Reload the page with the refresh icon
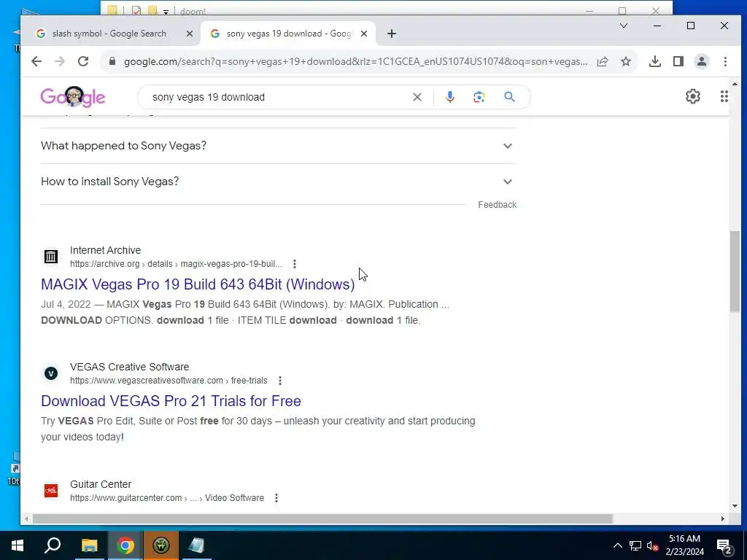 point(83,61)
